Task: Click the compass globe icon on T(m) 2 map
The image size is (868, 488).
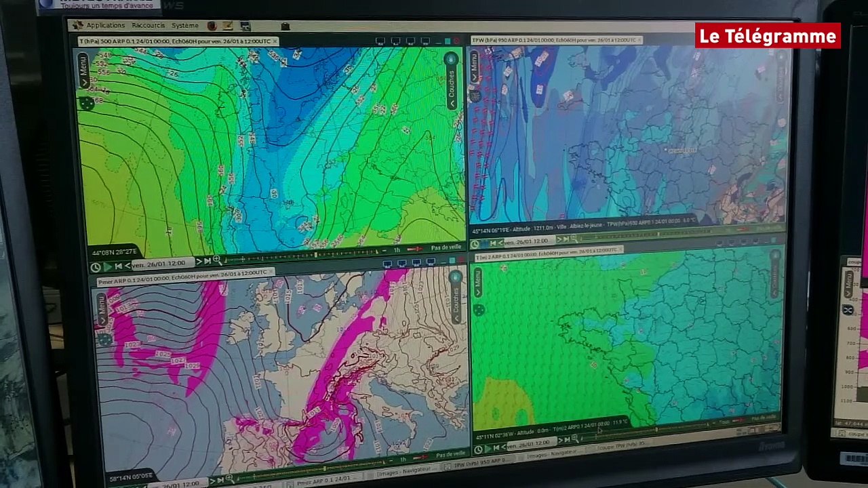Action: coord(479,310)
